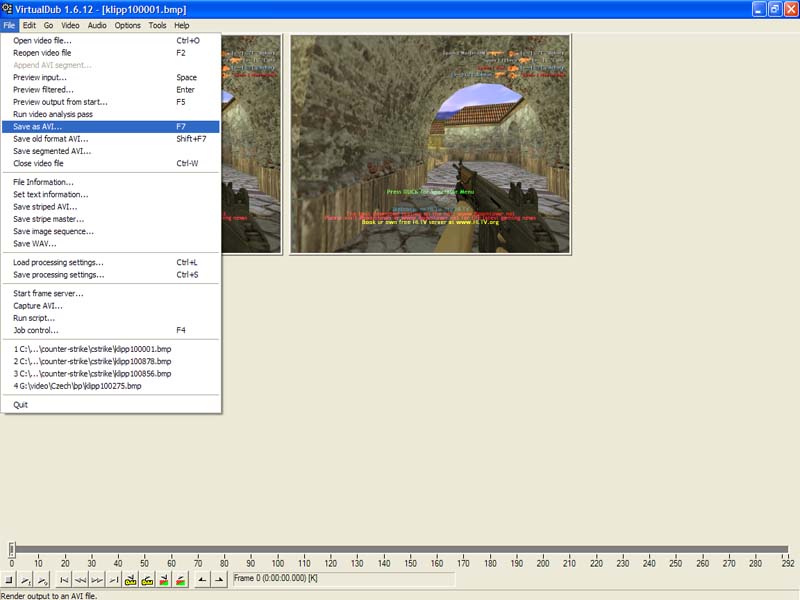
Task: Go to the previous keyframe
Action: [x=131, y=580]
